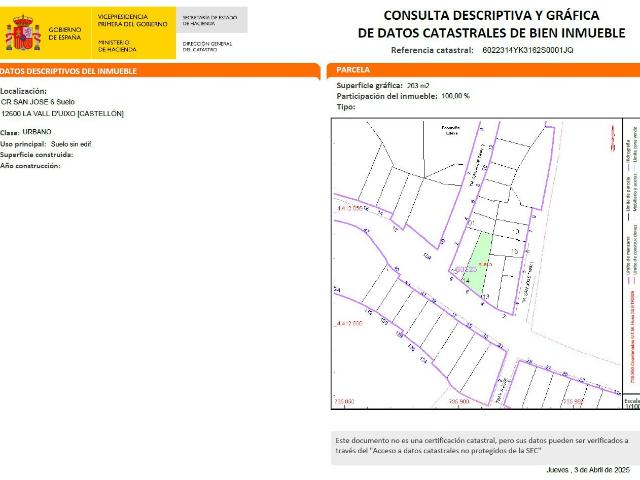Click the Superficie gráfica 203 m2 value
This screenshot has height=480, width=640.
431,86
